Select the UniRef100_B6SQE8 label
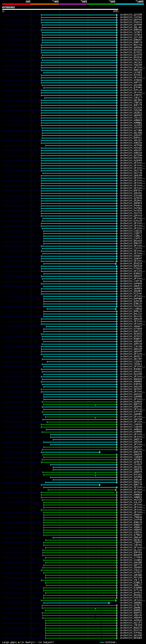The image size is (146, 644). coord(131,638)
